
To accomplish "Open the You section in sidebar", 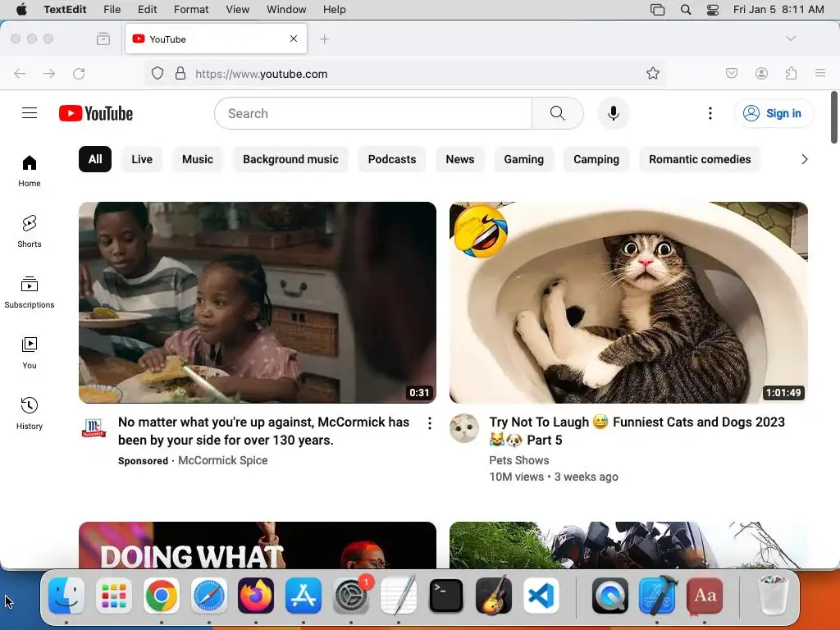I will pos(30,353).
